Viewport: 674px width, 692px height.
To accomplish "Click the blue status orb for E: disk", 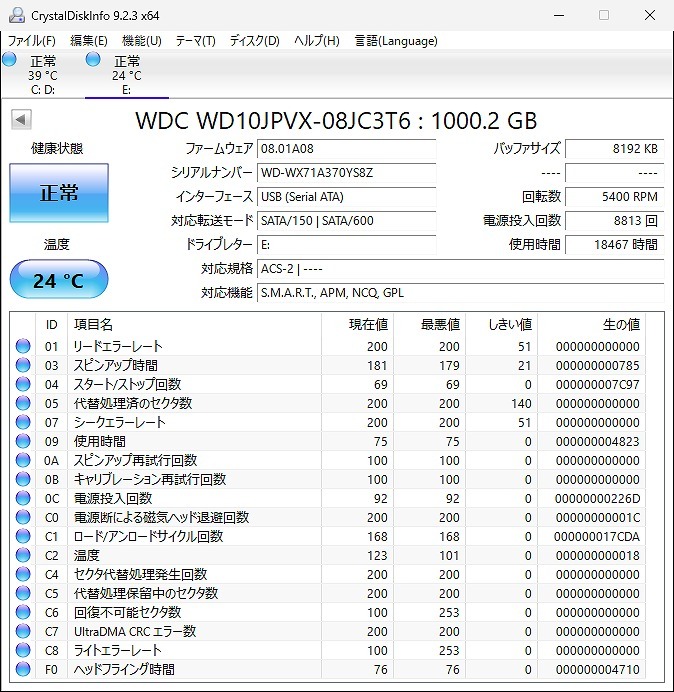I will [93, 59].
